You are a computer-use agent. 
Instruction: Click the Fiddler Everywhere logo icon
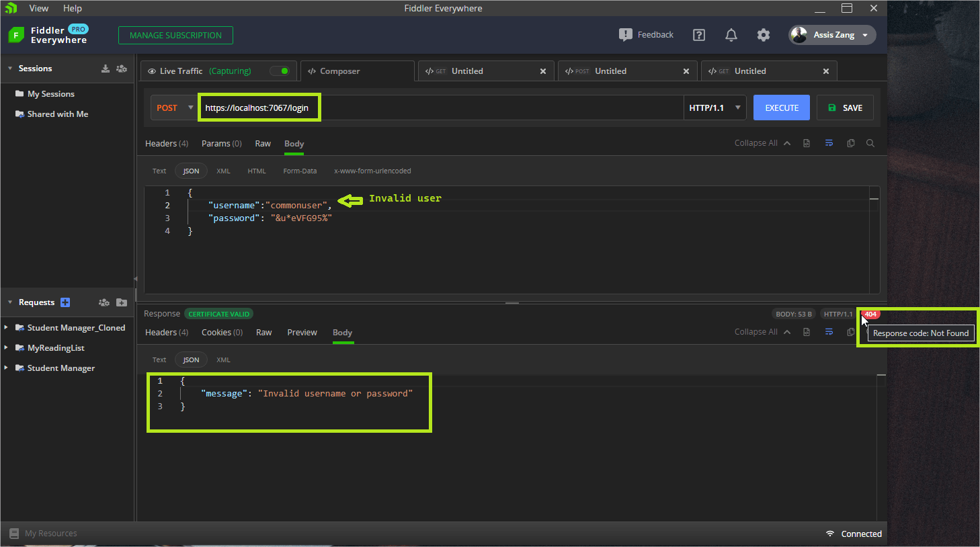[x=16, y=35]
